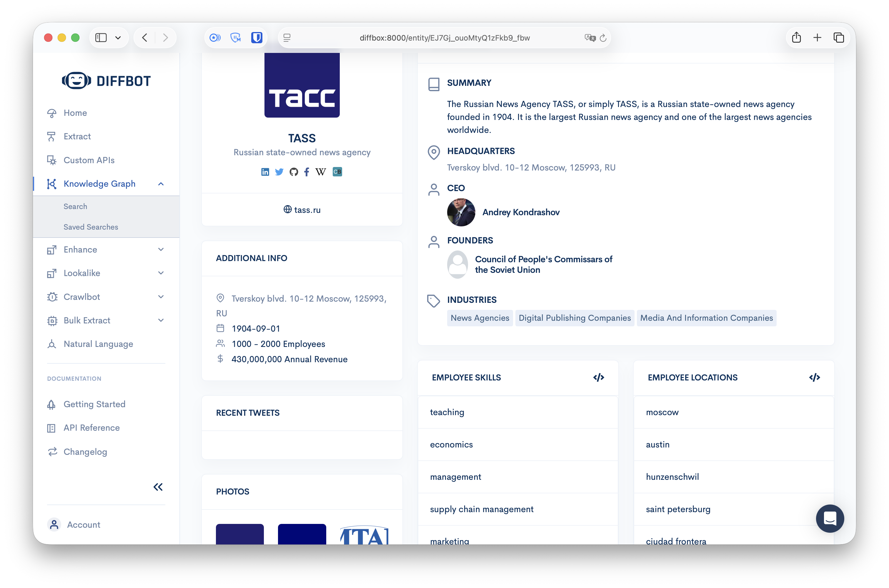889x588 pixels.
Task: Reload the current page
Action: (603, 38)
